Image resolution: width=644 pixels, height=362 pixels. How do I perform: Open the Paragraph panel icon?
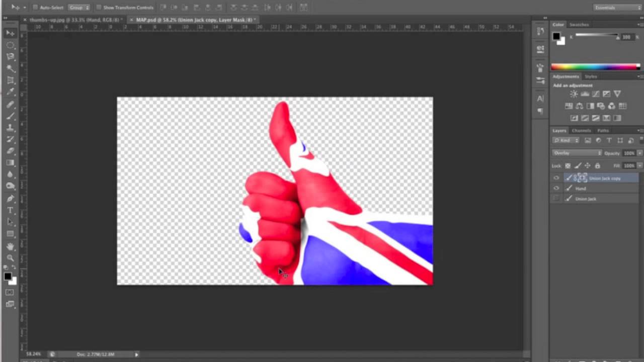point(540,111)
